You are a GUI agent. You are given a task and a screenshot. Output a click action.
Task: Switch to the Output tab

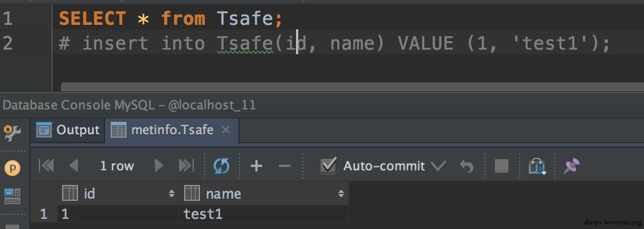pyautogui.click(x=68, y=130)
